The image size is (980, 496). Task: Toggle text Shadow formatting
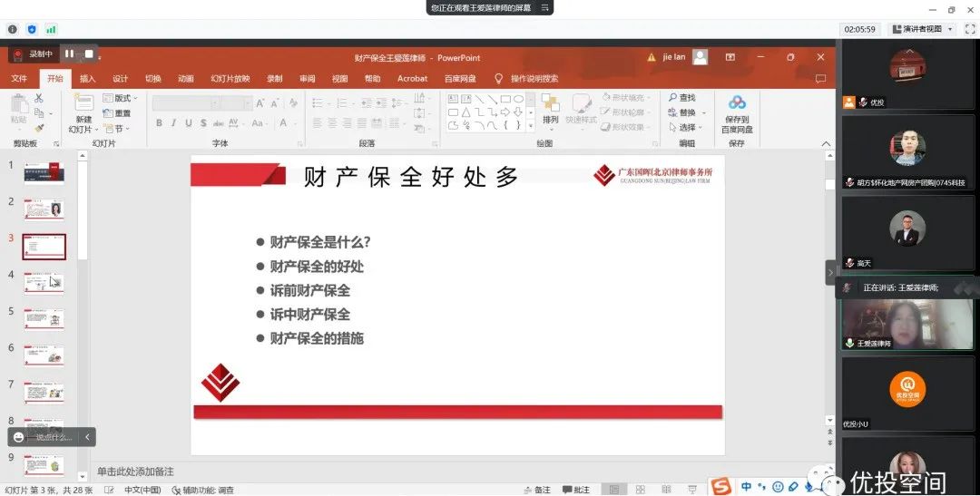coord(204,123)
